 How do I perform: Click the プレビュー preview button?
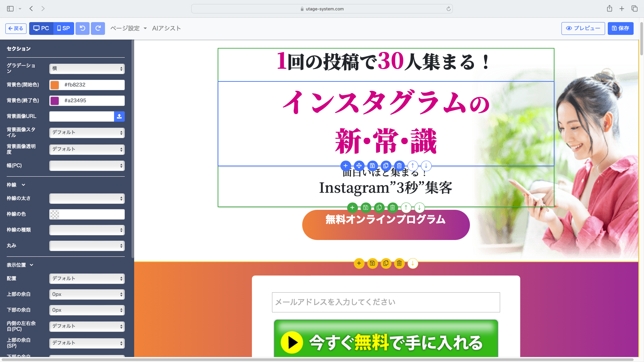coord(583,28)
